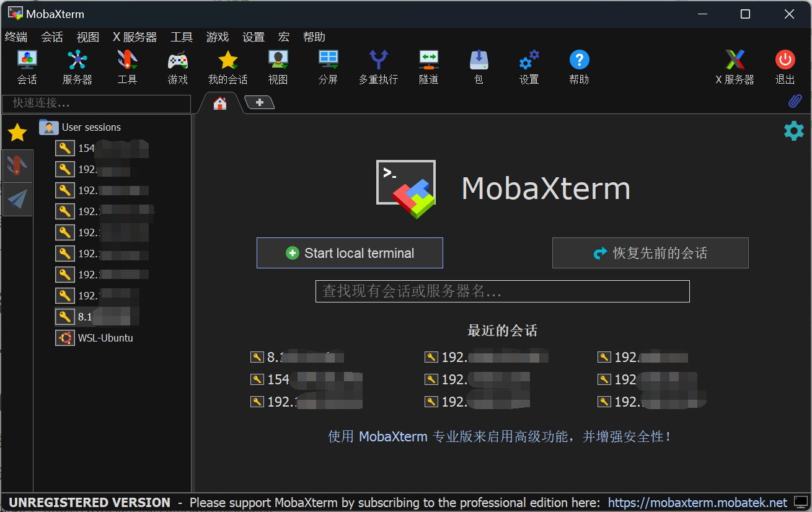Click 恢复先前的会话 button
The height and width of the screenshot is (512, 812).
coord(650,253)
